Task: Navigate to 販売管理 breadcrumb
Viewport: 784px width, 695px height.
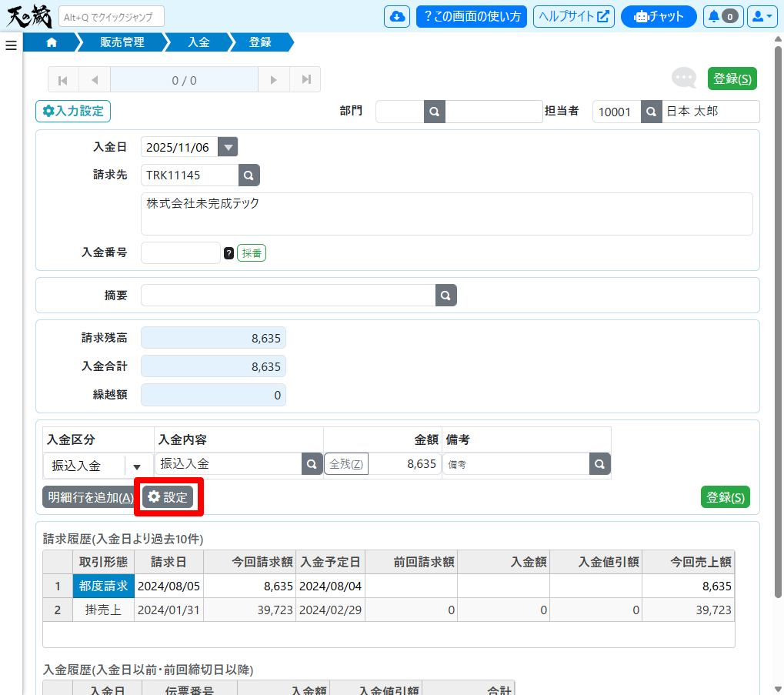Action: [x=122, y=42]
